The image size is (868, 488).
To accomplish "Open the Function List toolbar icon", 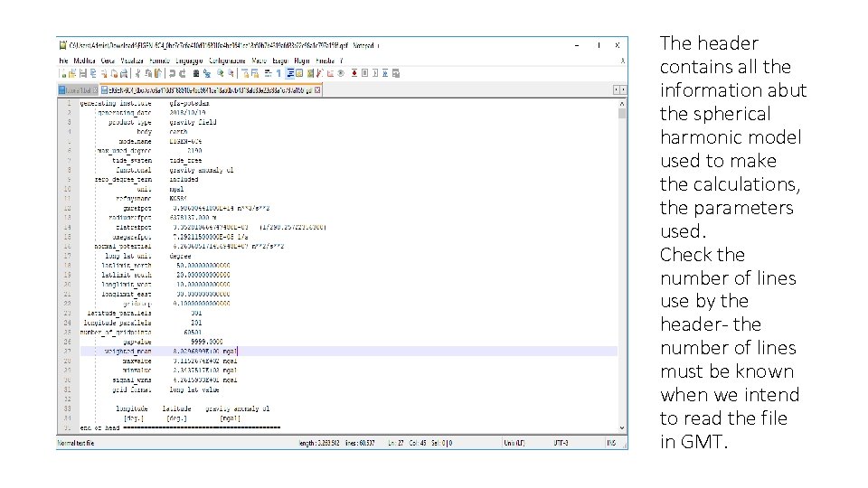I will click(319, 73).
